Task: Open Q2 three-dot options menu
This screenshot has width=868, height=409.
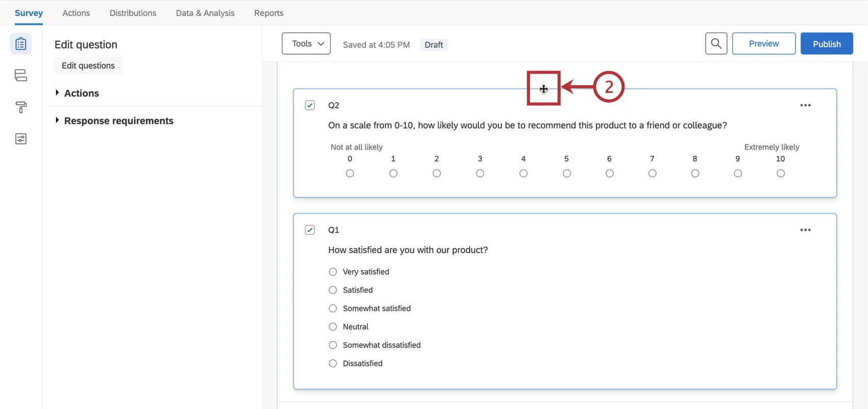Action: pyautogui.click(x=805, y=105)
